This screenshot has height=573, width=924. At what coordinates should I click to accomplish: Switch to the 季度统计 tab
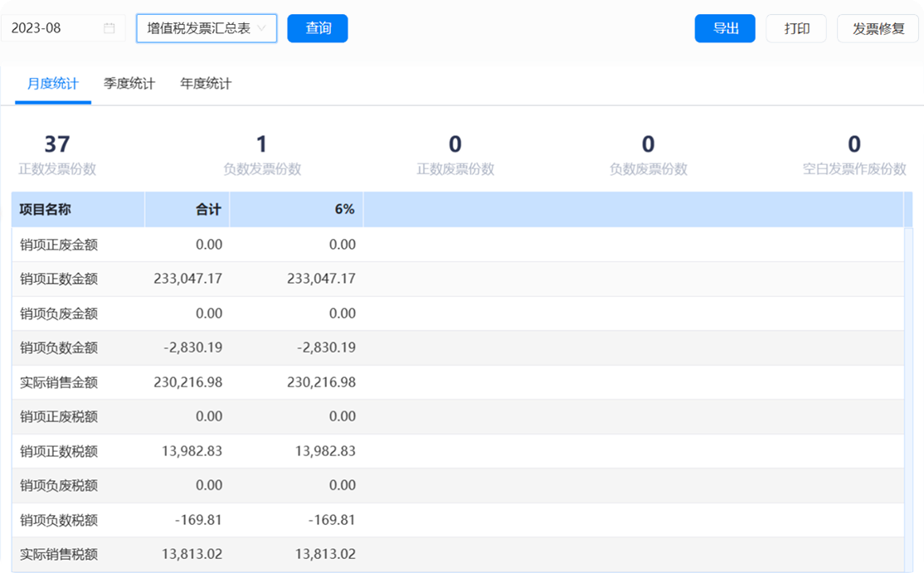(x=129, y=84)
